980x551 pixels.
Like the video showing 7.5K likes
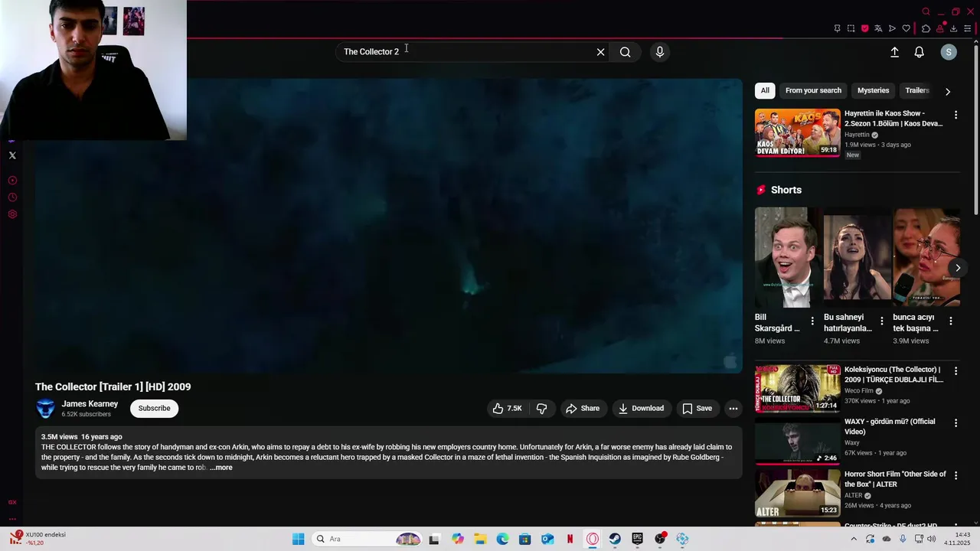tap(508, 409)
